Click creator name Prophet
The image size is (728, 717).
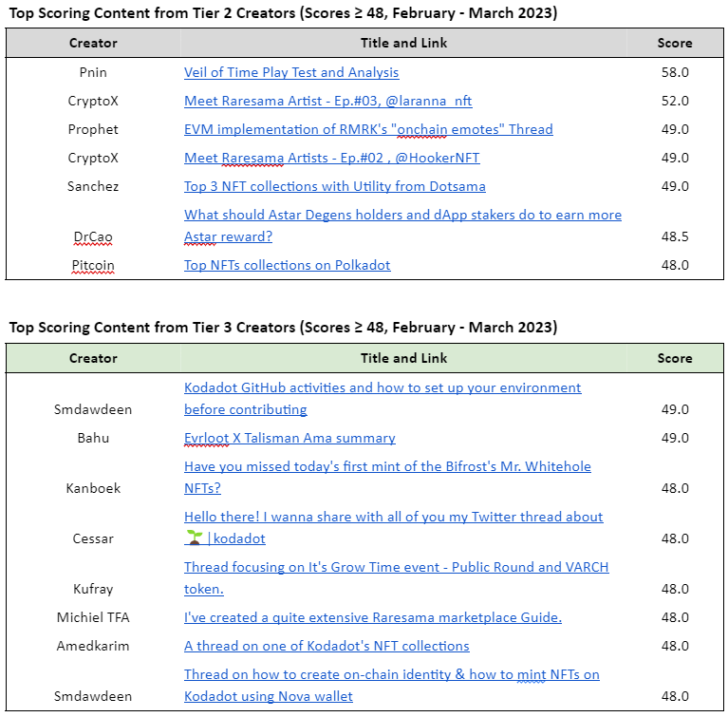point(93,129)
